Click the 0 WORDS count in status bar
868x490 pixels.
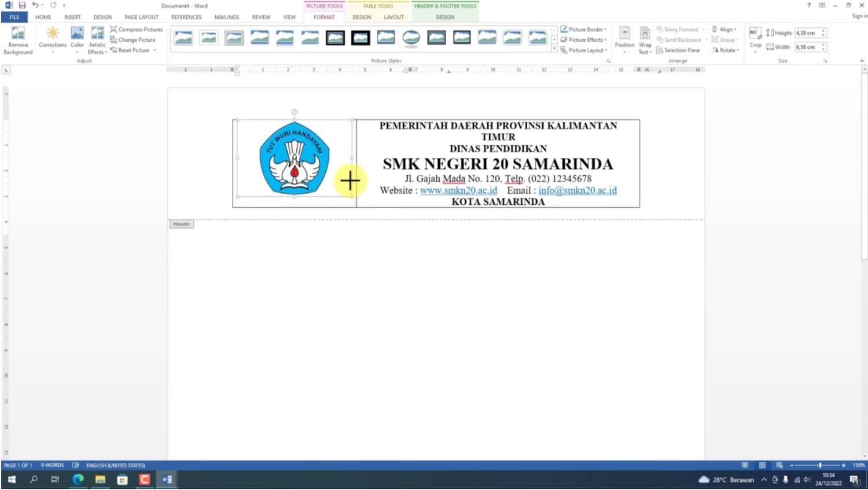point(52,465)
